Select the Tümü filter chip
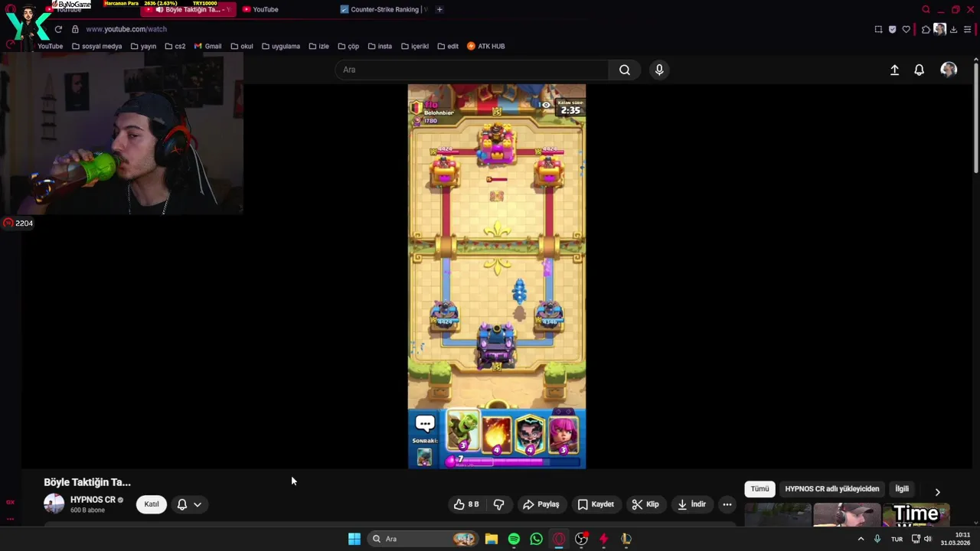Screen dimensions: 980x551 (x=759, y=489)
